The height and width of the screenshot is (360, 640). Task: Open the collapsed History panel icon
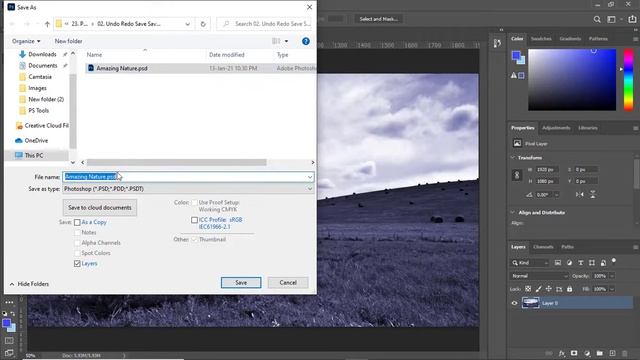pos(497,43)
